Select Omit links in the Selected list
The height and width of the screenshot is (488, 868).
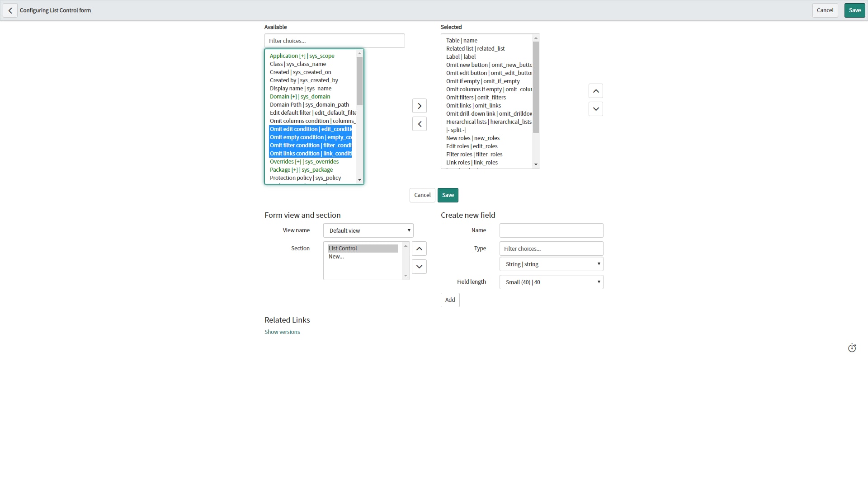pyautogui.click(x=473, y=106)
